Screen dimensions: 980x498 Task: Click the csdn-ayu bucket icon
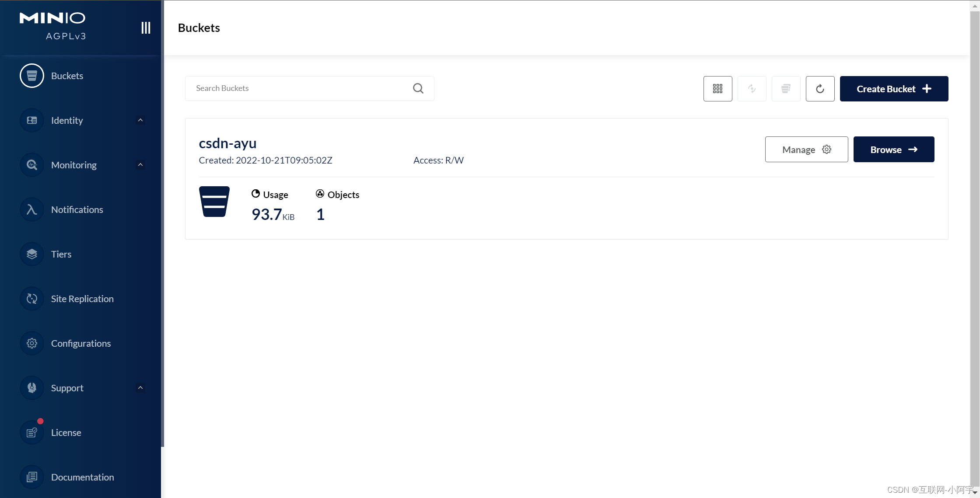pos(214,202)
